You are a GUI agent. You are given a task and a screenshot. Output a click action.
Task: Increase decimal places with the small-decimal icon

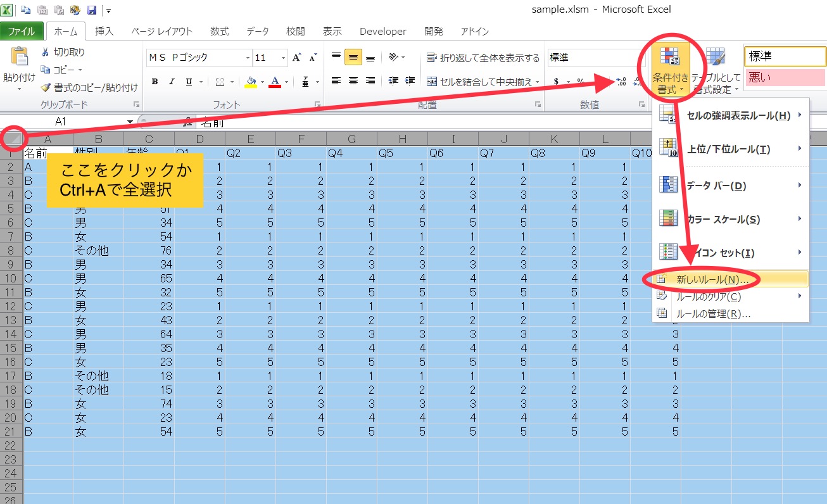coord(620,82)
